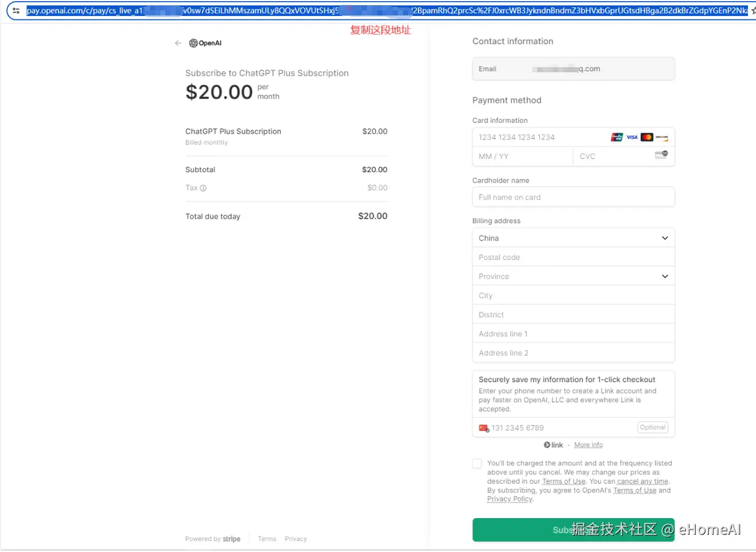Open the Terms link in footer
The image size is (756, 552).
point(267,539)
